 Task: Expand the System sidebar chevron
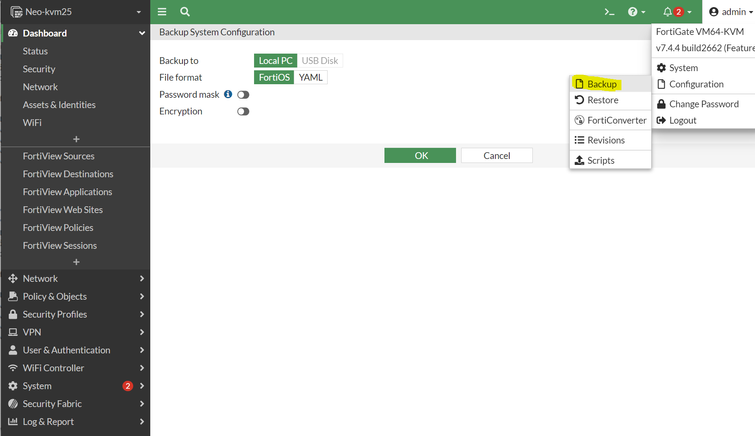(142, 386)
